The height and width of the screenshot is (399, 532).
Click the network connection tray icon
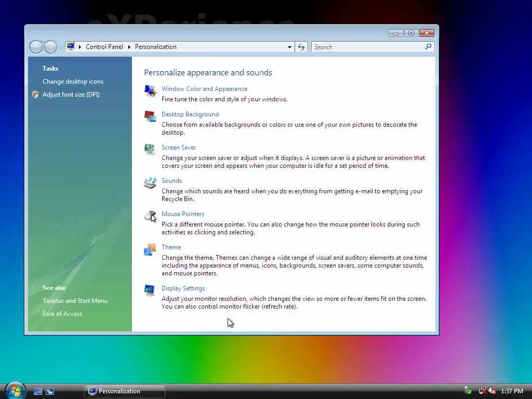coord(482,391)
